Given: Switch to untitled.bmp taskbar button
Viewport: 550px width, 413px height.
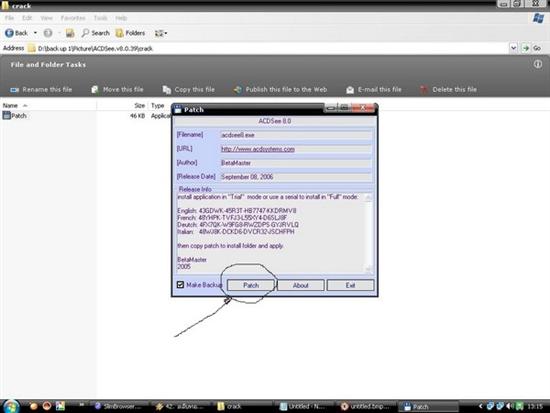Looking at the screenshot, I should (x=367, y=407).
